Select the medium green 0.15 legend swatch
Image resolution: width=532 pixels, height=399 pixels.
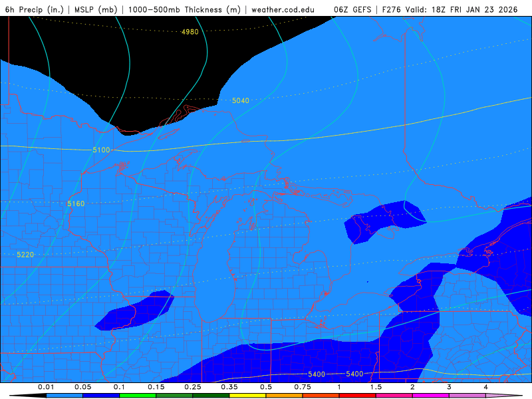tap(174, 396)
